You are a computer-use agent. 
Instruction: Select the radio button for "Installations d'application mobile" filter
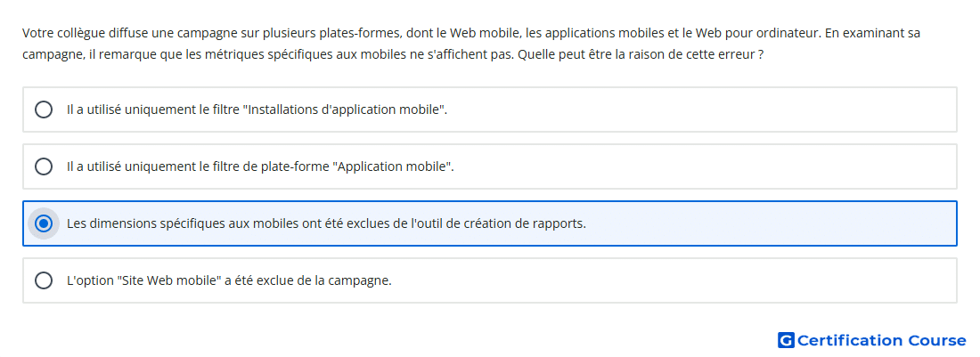tap(43, 110)
